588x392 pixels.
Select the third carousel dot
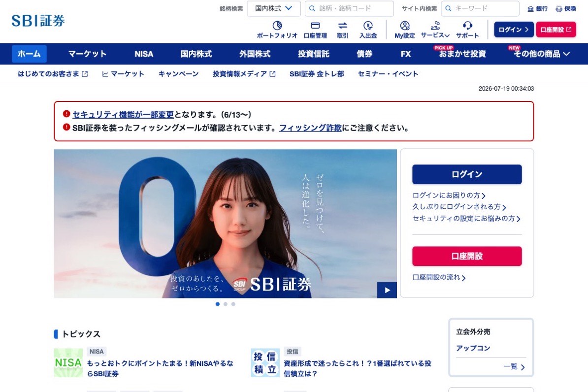pyautogui.click(x=233, y=304)
